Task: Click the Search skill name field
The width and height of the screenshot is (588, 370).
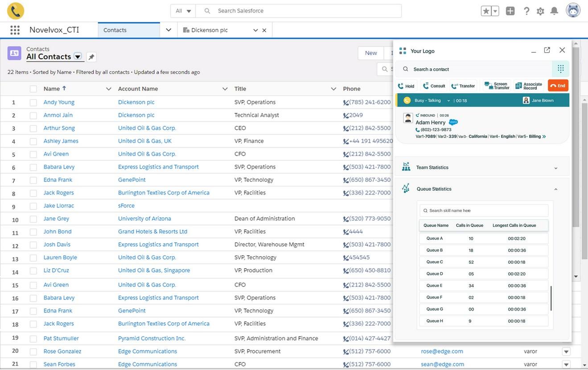Action: point(484,210)
